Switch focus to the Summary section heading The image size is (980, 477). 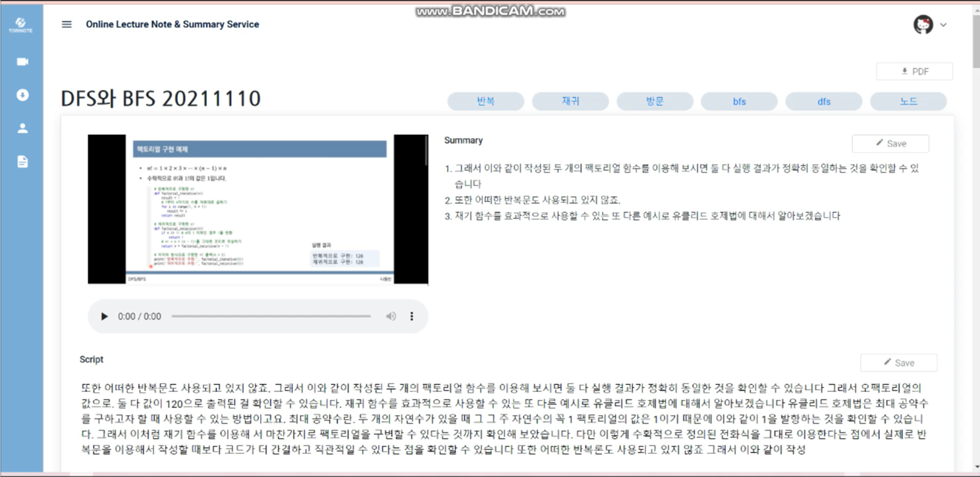pyautogui.click(x=464, y=140)
